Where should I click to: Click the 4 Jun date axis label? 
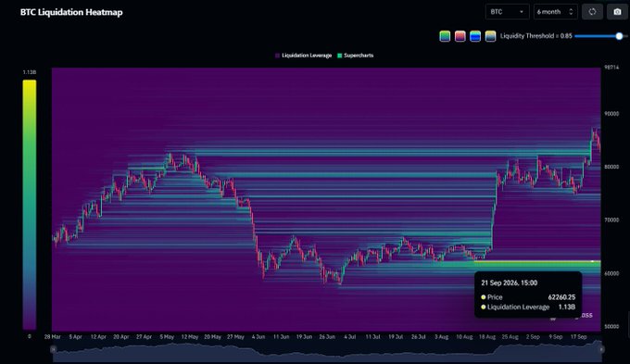[258, 337]
